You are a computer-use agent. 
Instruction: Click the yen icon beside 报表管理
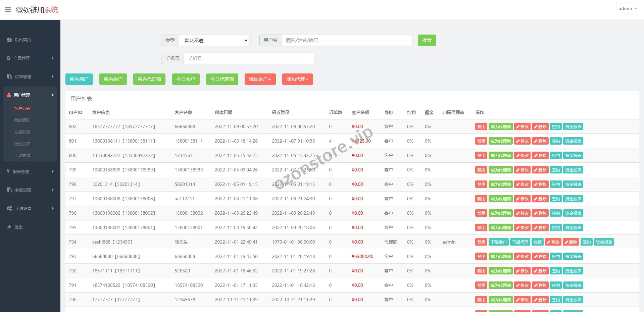click(8, 171)
